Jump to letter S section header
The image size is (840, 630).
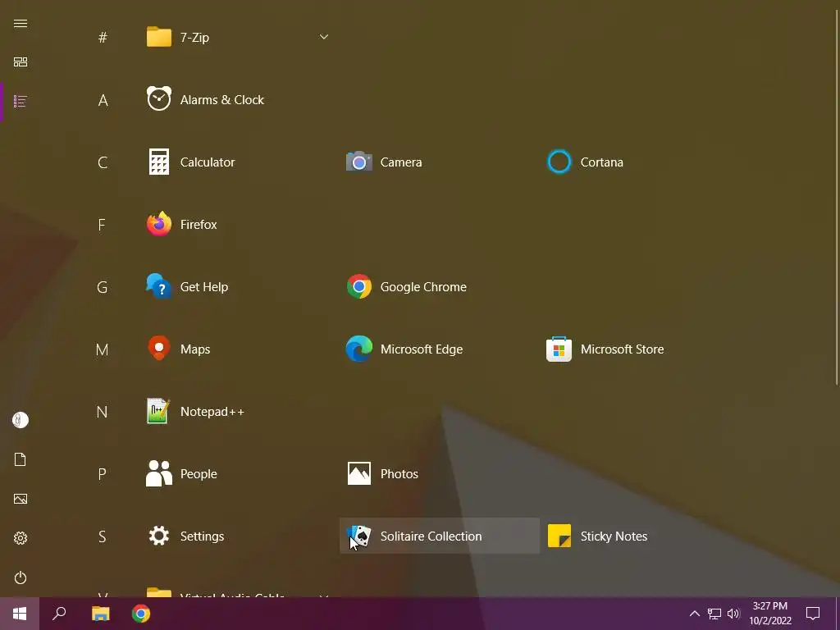pyautogui.click(x=102, y=536)
